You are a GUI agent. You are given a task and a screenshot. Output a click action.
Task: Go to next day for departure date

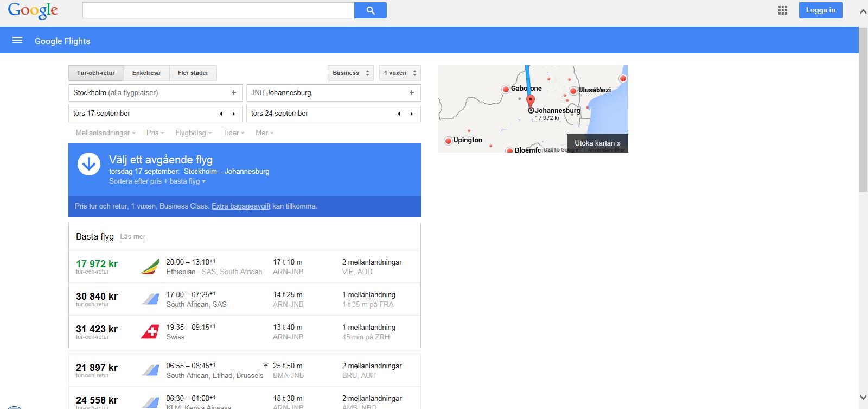(x=234, y=114)
